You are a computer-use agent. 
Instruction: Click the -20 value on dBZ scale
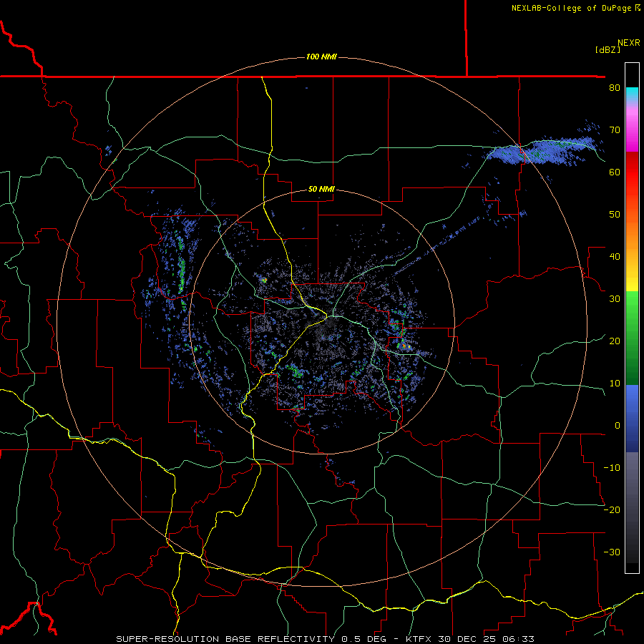[x=612, y=509]
